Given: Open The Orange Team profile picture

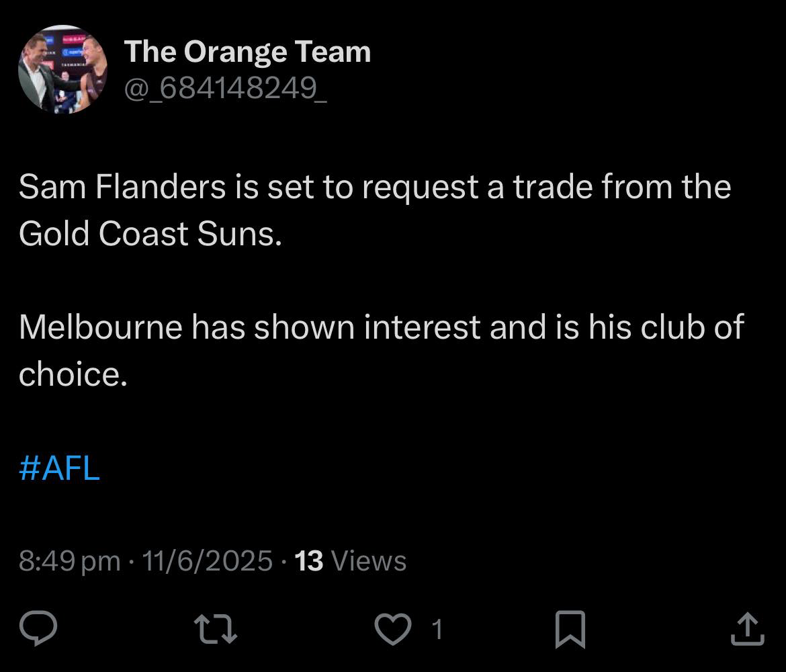Looking at the screenshot, I should [62, 69].
